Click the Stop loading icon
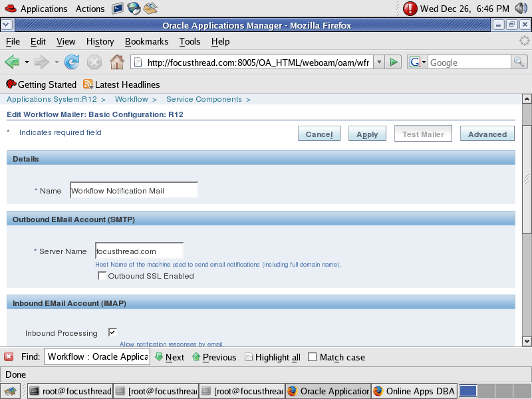The width and height of the screenshot is (532, 399). (x=94, y=62)
